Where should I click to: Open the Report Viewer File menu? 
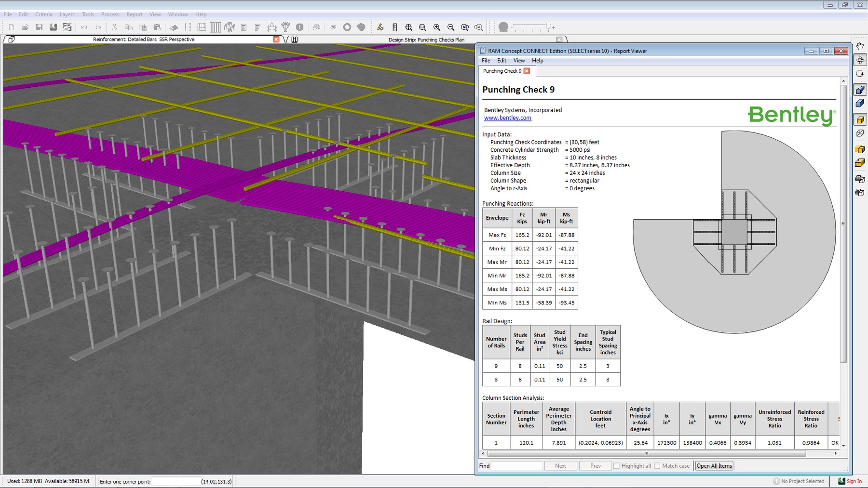486,61
